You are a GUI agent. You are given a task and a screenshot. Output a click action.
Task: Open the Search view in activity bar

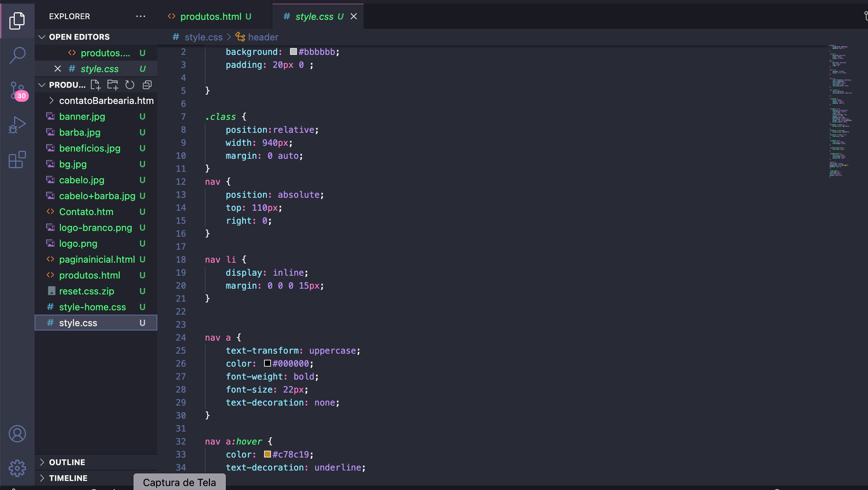(17, 55)
